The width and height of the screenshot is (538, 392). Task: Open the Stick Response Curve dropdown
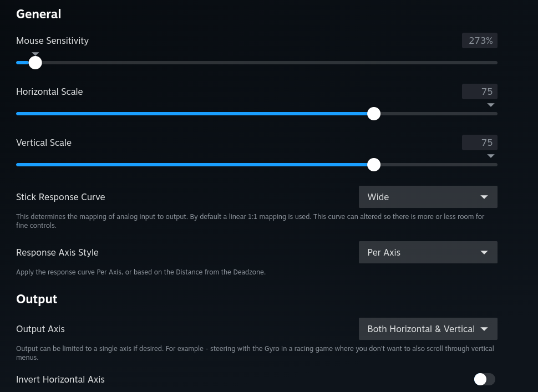click(x=428, y=197)
